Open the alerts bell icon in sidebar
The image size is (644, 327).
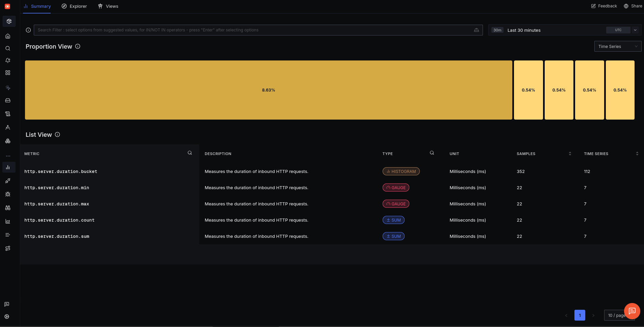(8, 60)
